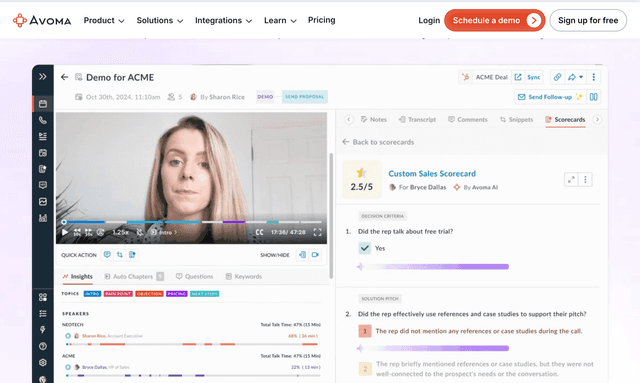Open the analytics bar chart sidebar icon
Image resolution: width=640 pixels, height=383 pixels.
(43, 218)
